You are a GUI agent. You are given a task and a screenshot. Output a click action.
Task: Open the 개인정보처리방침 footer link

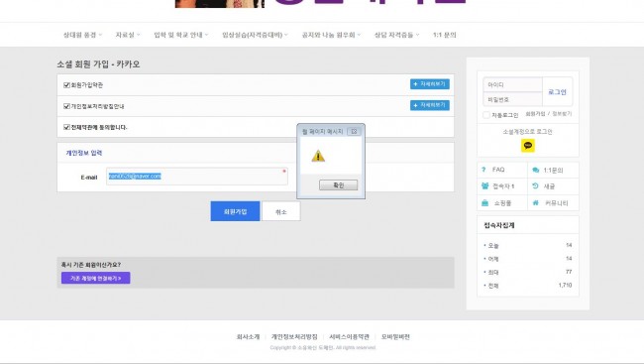[294, 336]
